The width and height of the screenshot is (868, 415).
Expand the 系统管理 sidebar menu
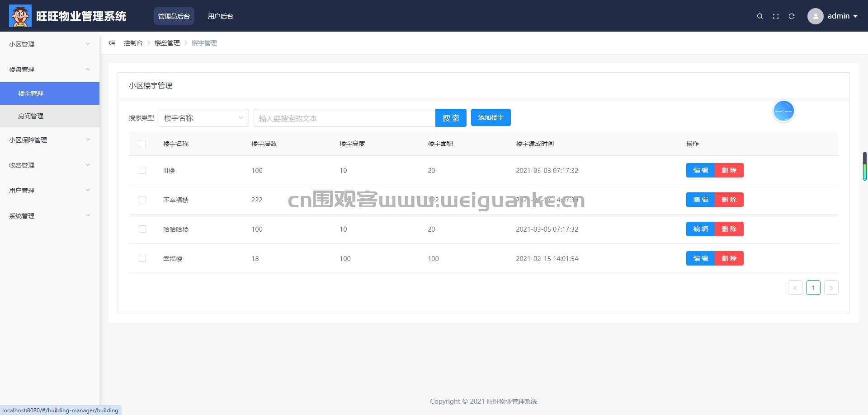50,216
